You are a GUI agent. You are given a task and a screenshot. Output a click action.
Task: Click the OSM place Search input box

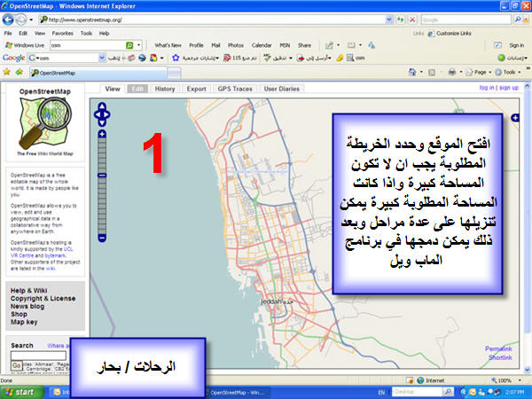click(x=38, y=356)
